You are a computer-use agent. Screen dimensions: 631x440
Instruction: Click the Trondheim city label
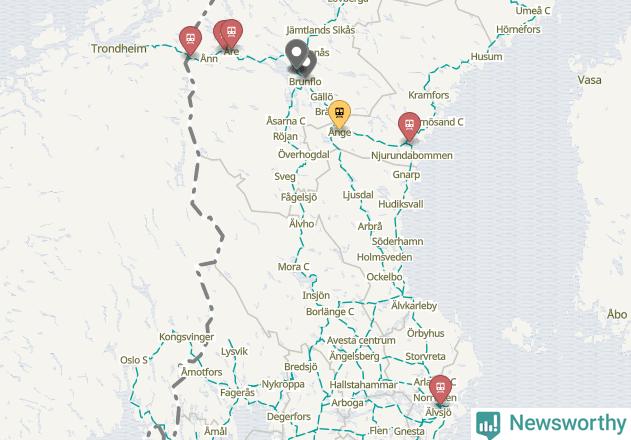(119, 49)
